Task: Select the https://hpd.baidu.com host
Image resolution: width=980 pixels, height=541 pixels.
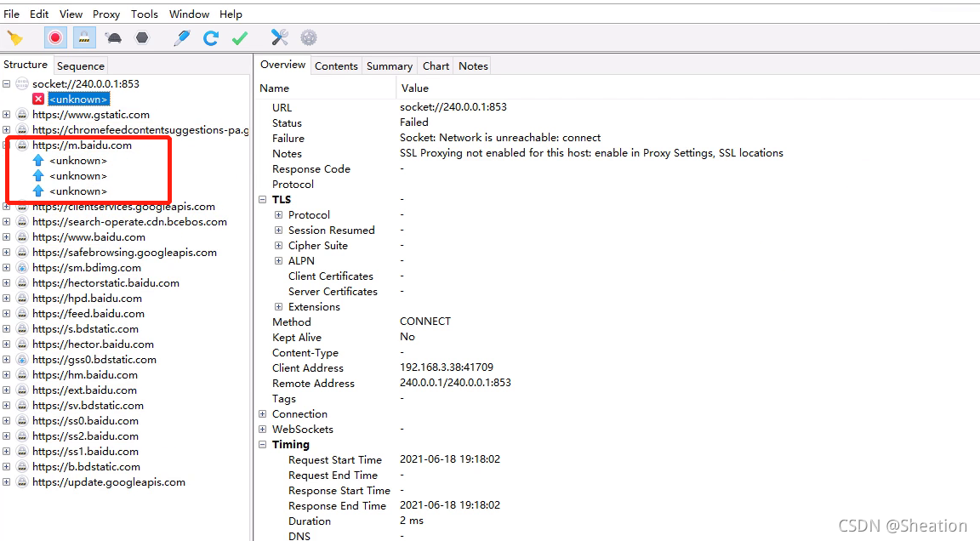Action: click(x=87, y=298)
